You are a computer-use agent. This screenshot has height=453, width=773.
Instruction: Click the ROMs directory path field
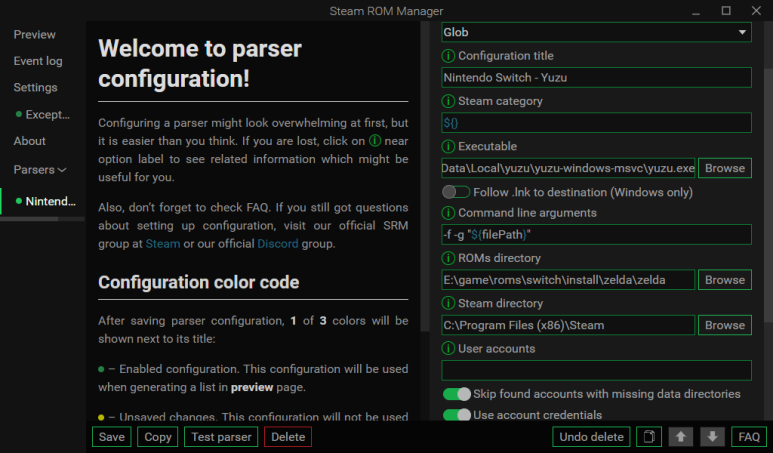coord(568,280)
